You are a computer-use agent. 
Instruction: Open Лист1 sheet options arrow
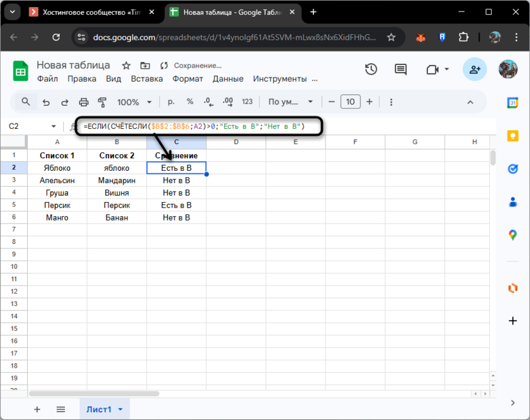tap(120, 409)
